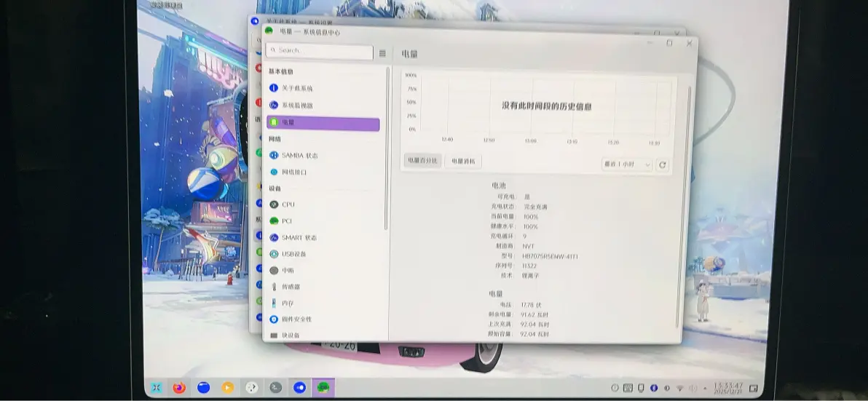Click the 基本信息 section header

coord(280,72)
